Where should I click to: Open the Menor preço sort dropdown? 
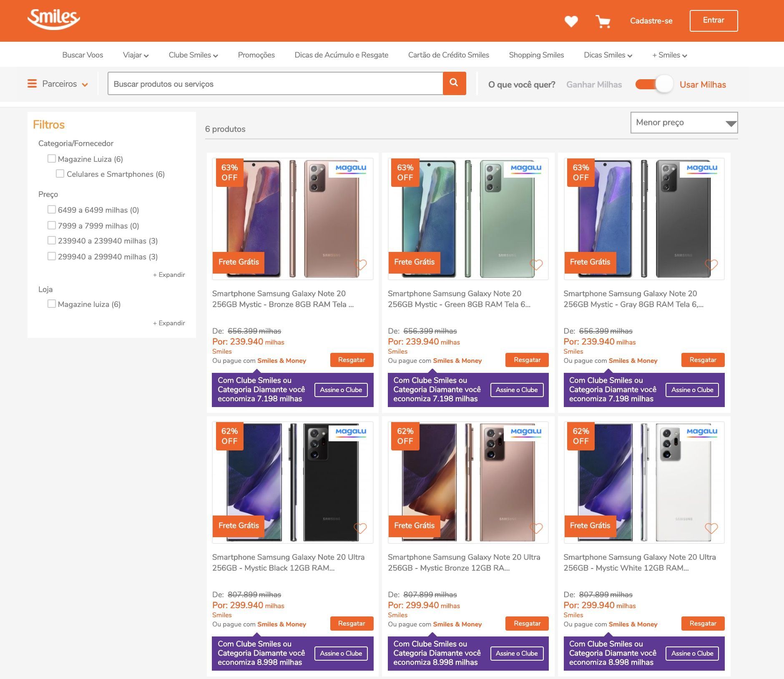[684, 123]
